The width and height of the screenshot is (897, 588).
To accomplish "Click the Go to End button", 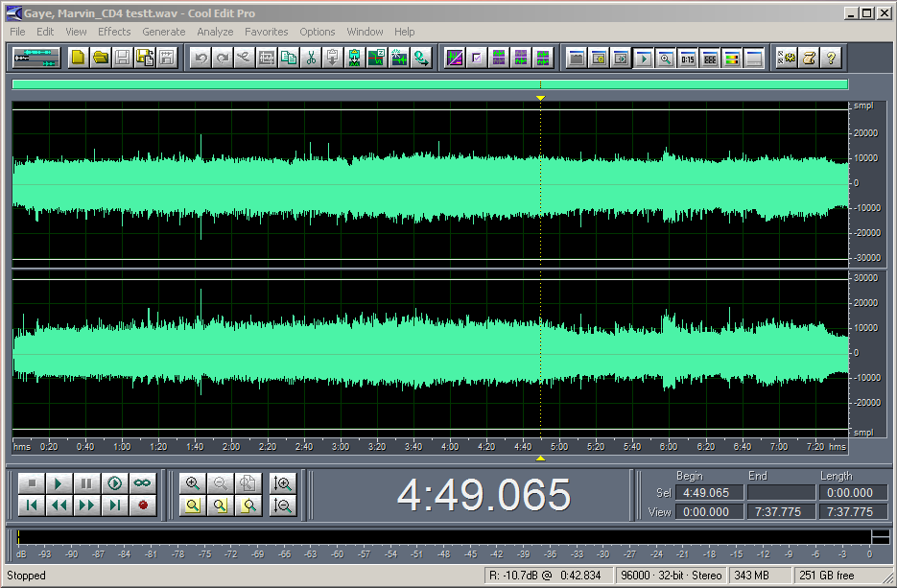I will [x=114, y=506].
